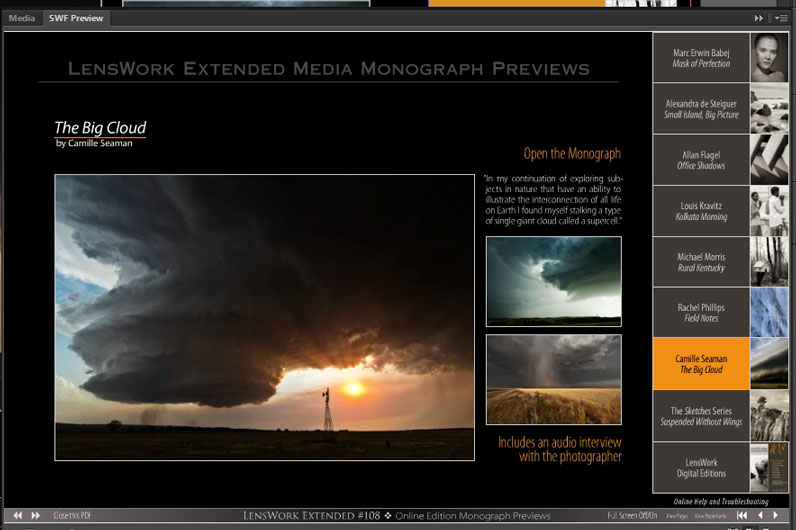The width and height of the screenshot is (796, 530).
Task: Go to previous page with left arrow
Action: [x=760, y=515]
